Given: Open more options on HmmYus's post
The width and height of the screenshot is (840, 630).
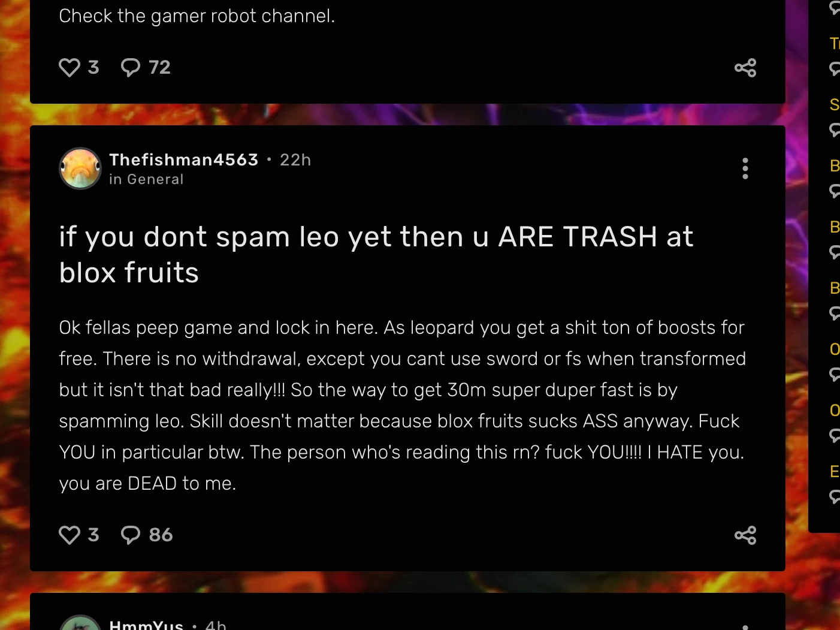Looking at the screenshot, I should click(x=745, y=626).
